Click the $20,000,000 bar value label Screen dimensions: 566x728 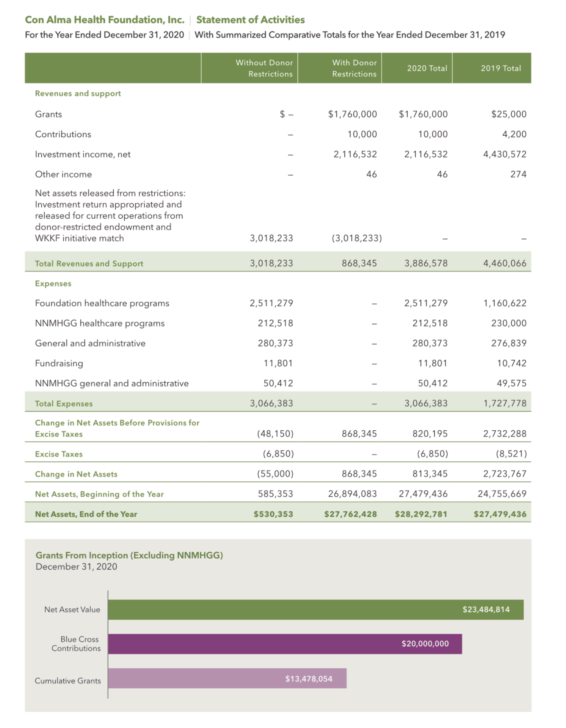coord(425,643)
